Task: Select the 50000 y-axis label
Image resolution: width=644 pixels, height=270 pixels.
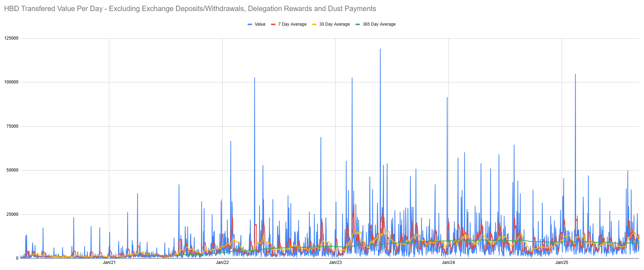Action: (12, 170)
